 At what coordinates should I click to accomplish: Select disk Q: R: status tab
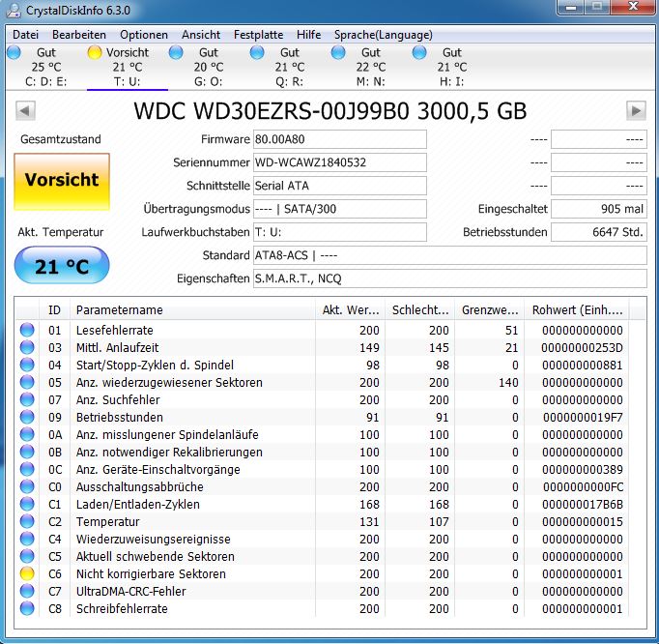[289, 67]
